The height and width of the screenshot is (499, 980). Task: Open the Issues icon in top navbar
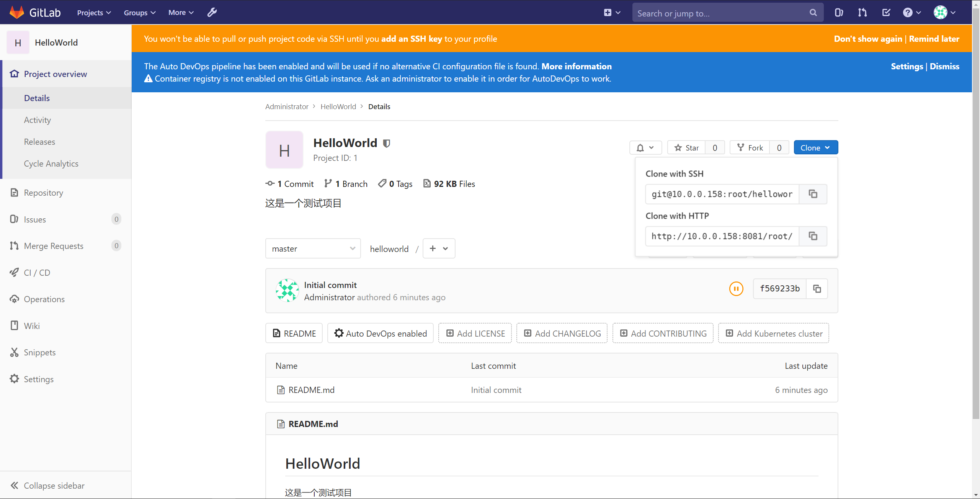tap(839, 13)
